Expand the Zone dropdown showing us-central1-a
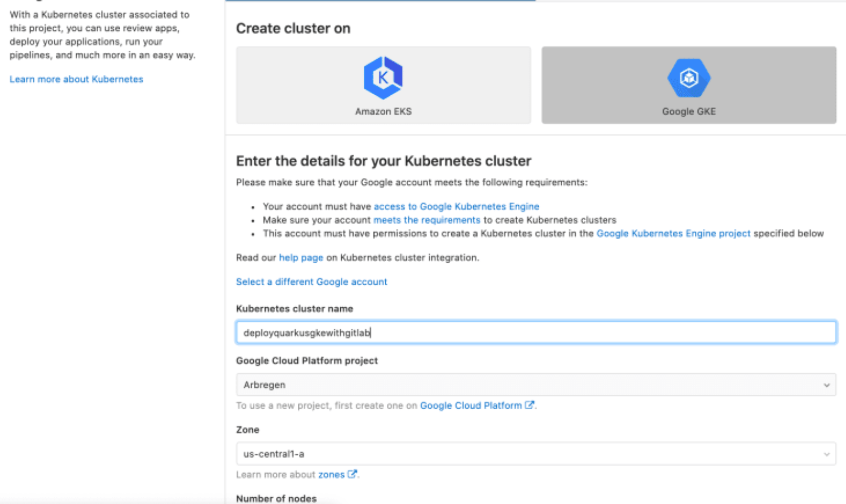Viewport: 846px width, 504px height. 535,454
